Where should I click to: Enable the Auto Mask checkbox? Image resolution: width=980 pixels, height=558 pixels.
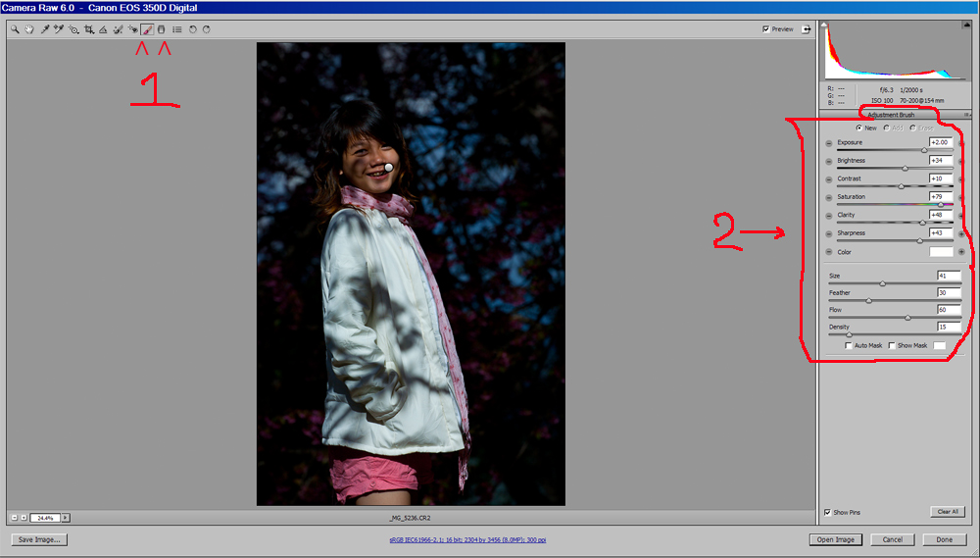click(848, 345)
